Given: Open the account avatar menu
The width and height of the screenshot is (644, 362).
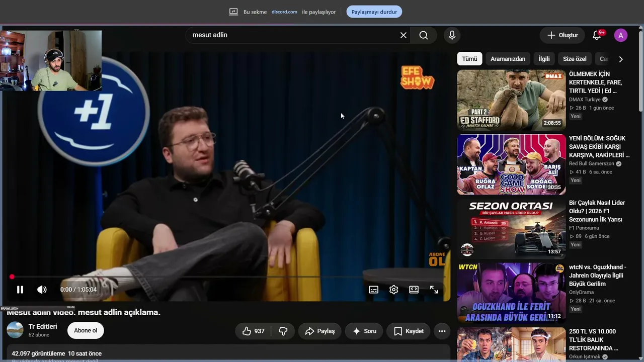Looking at the screenshot, I should 621,35.
